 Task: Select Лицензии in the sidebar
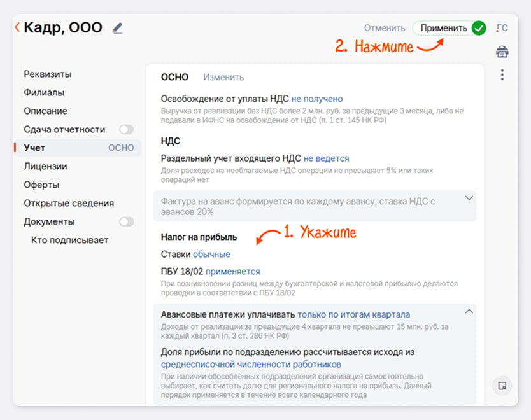point(45,167)
